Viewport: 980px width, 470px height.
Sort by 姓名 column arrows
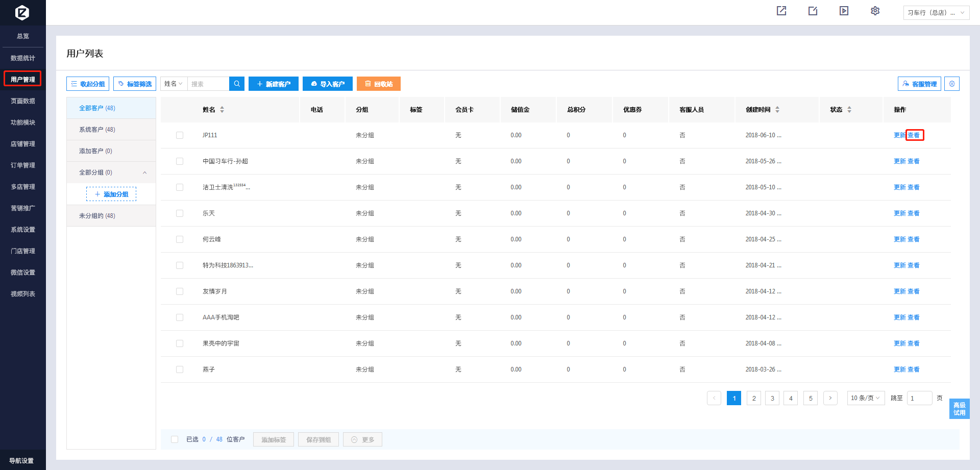tap(222, 110)
